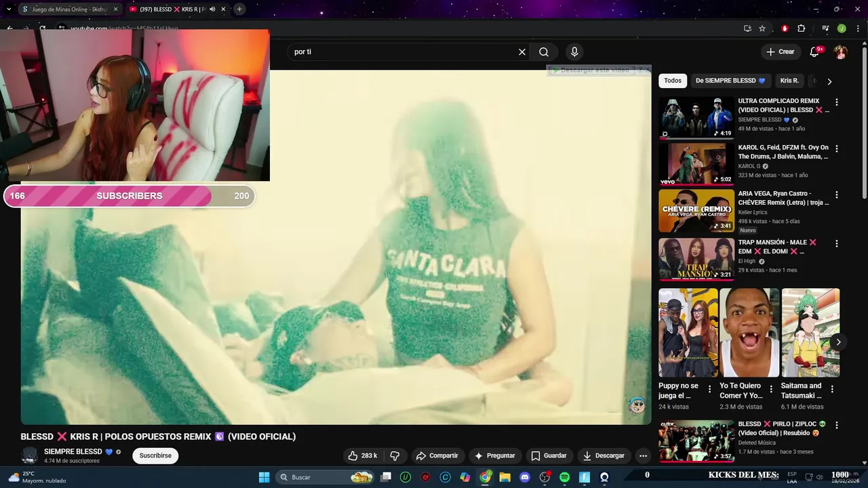
Task: Open CHÉVERE (REMIX) thumbnail
Action: click(696, 210)
